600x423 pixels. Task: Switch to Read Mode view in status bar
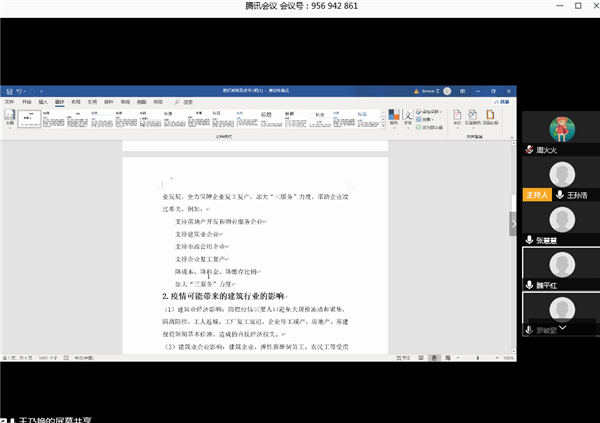pos(421,358)
